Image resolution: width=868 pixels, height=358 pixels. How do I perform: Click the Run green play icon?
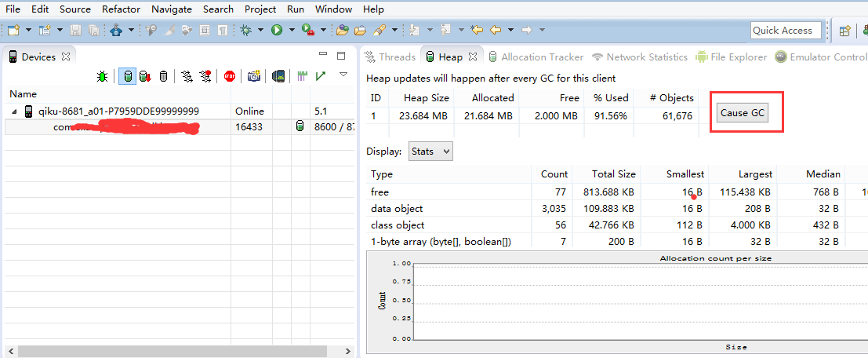(277, 30)
